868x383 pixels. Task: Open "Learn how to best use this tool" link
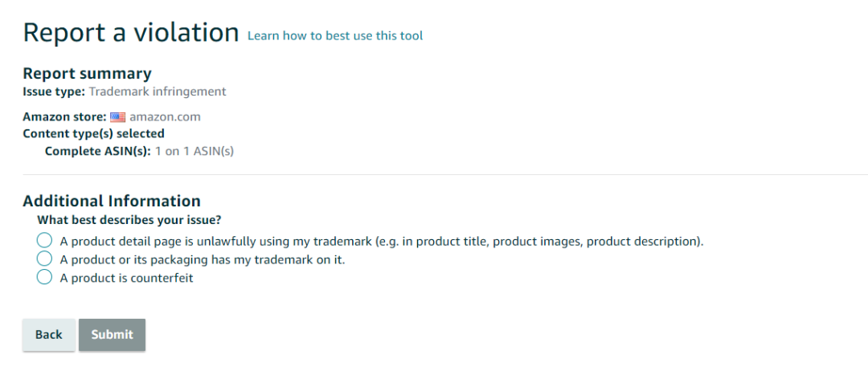click(x=335, y=35)
